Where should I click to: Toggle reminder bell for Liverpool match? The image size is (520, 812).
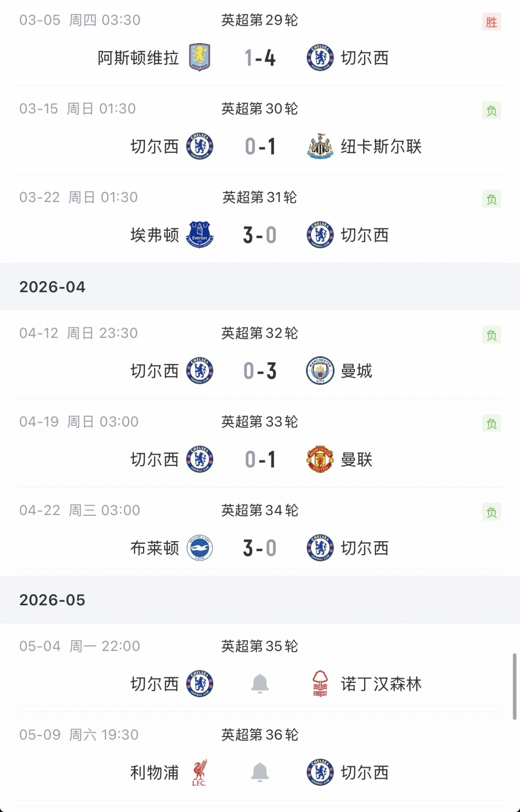(x=260, y=772)
